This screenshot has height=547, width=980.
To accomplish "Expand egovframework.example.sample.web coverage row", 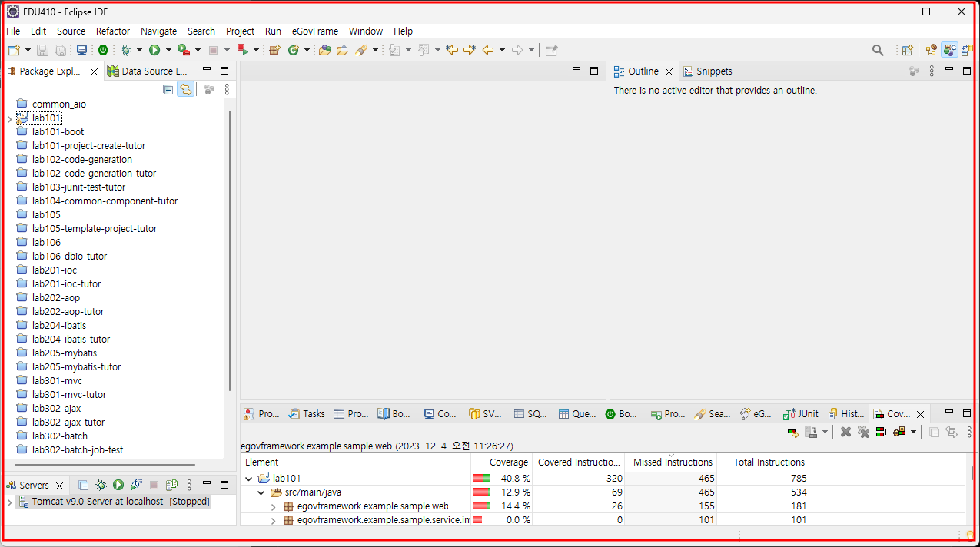I will tap(274, 506).
